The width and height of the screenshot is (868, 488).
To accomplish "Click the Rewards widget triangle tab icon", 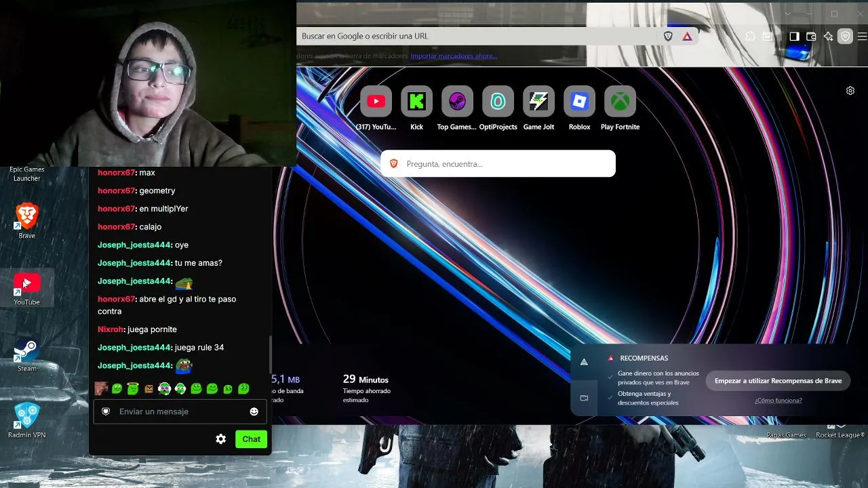I will 584,362.
